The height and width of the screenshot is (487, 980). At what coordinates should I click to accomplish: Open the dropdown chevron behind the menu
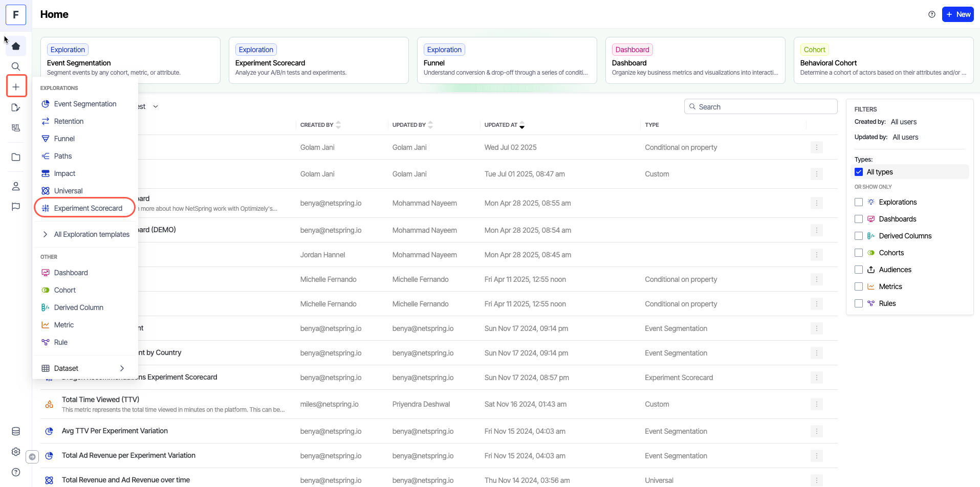[x=156, y=107]
